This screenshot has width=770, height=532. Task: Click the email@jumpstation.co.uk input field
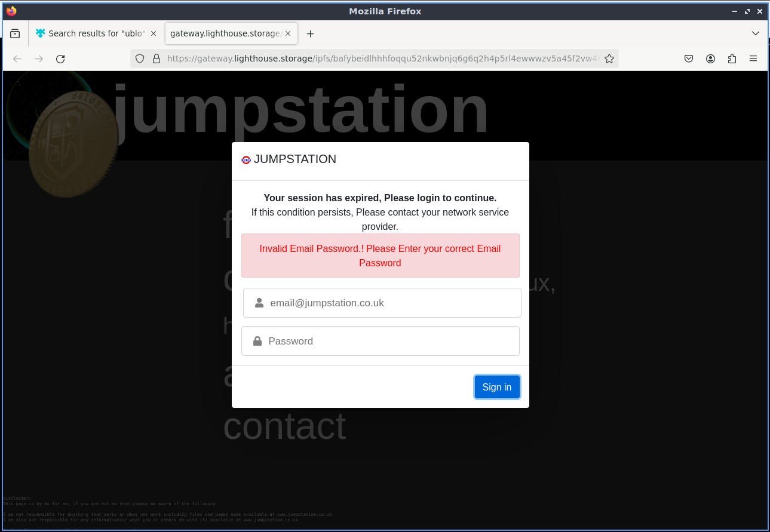pyautogui.click(x=382, y=303)
